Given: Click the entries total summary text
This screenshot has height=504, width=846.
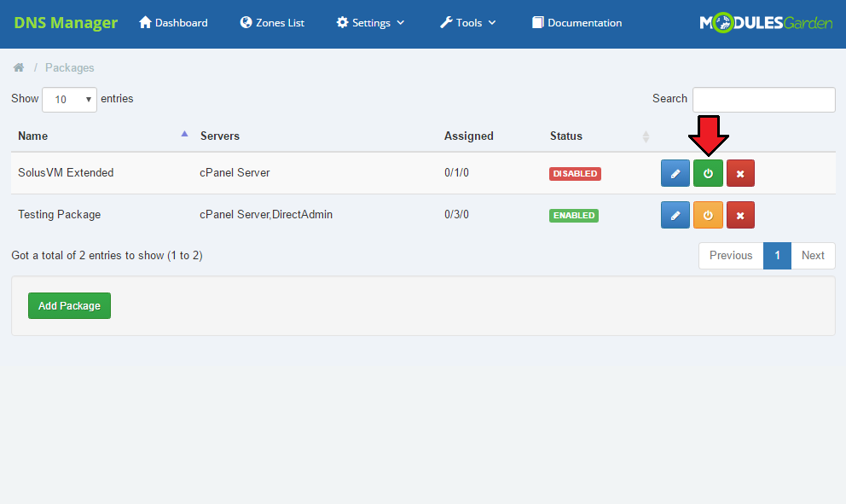Looking at the screenshot, I should click(x=107, y=256).
